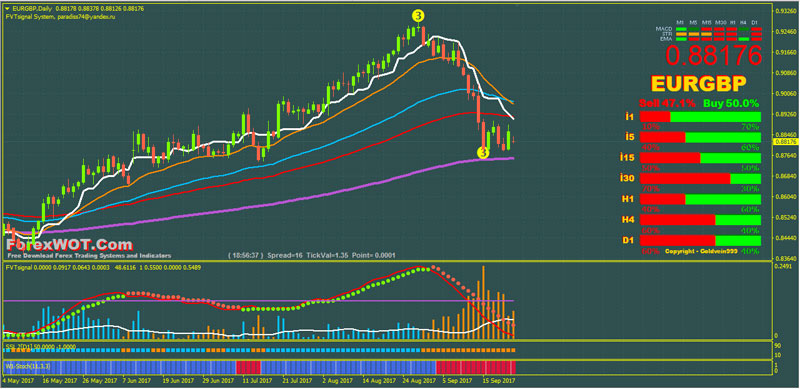Viewport: 800px width, 389px height.
Task: Click the D1 sell/buy strength bar
Action: pos(700,240)
